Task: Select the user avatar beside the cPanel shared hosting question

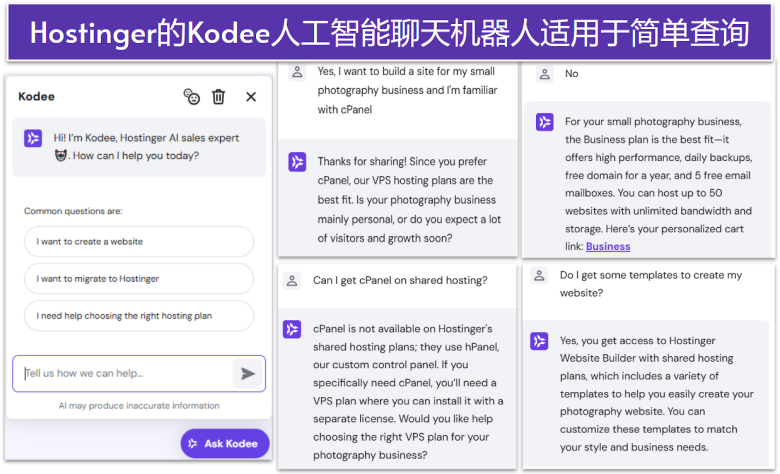Action: 292,281
